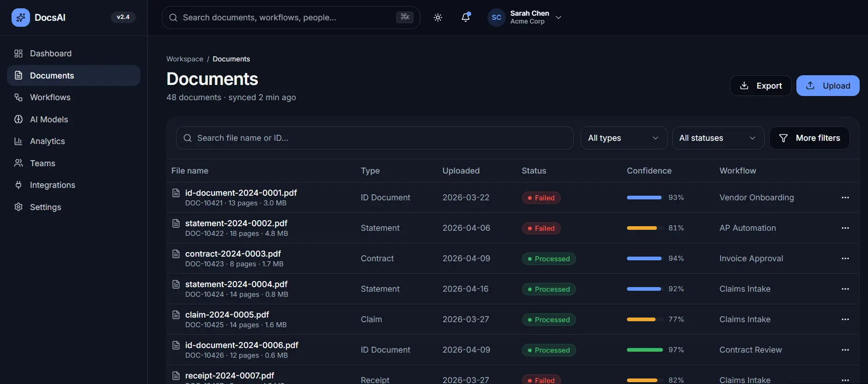Navigate to the Teams page
The height and width of the screenshot is (384, 868).
73,163
